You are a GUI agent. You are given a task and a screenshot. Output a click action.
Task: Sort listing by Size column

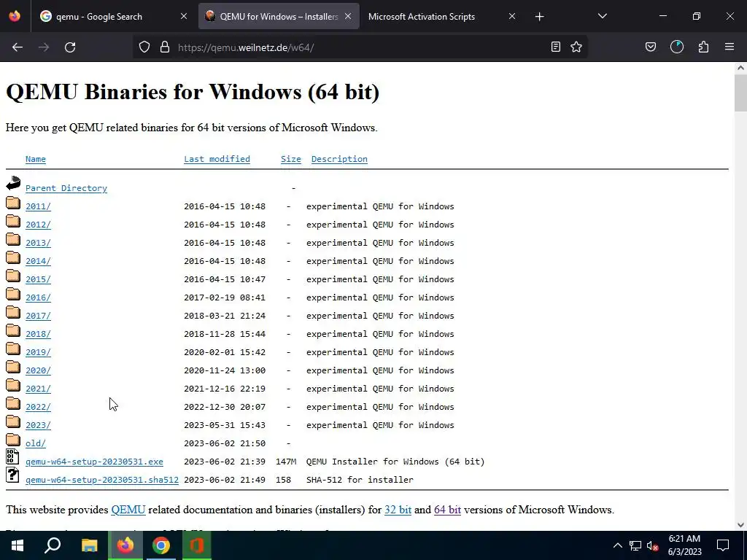290,159
